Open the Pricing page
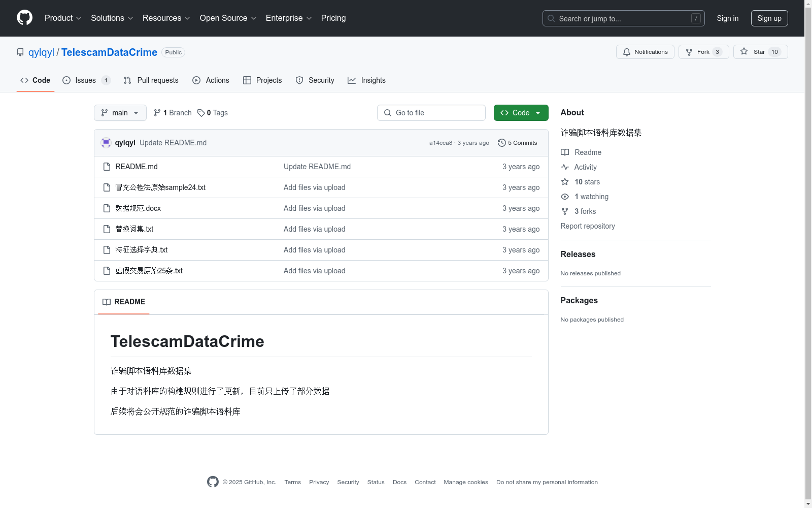The image size is (812, 508). (x=333, y=18)
